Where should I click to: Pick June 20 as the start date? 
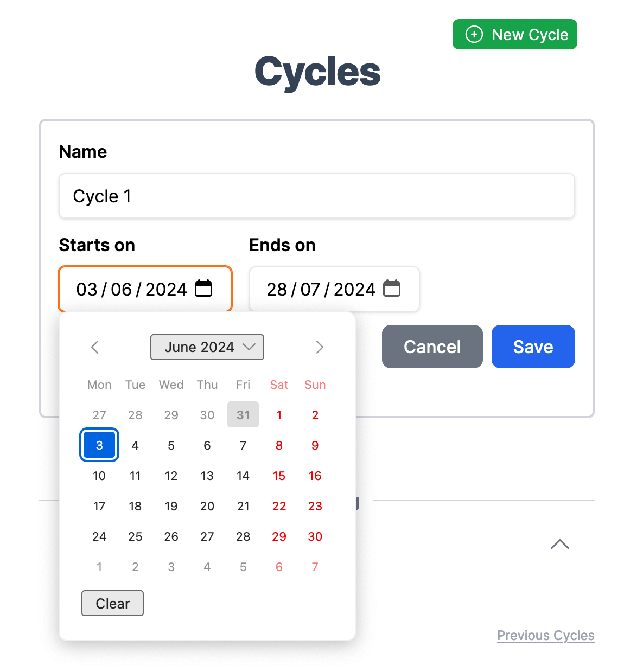[x=207, y=506]
